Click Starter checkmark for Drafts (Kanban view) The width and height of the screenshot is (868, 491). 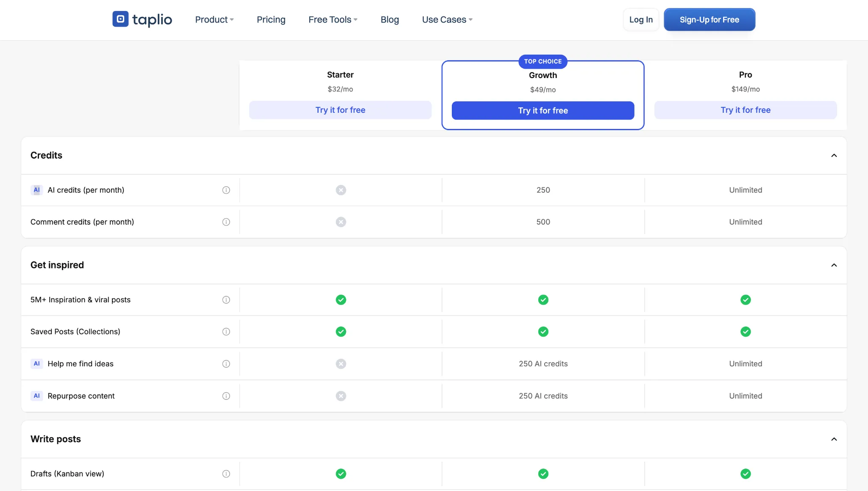(341, 474)
